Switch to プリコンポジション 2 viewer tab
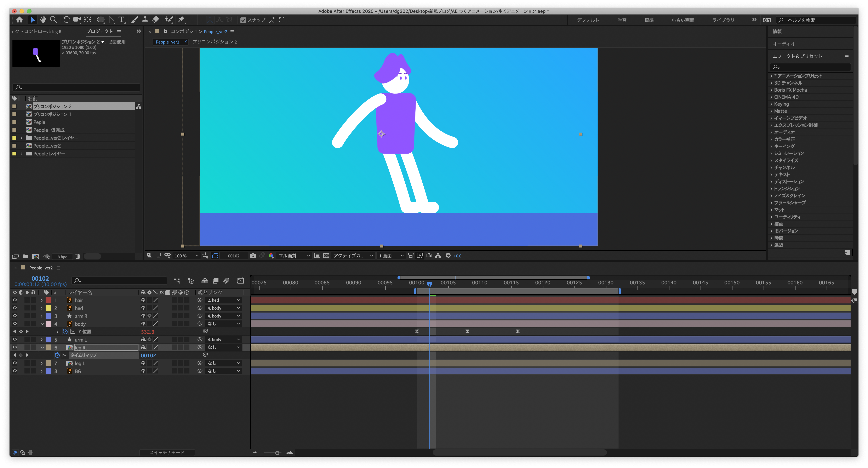The width and height of the screenshot is (868, 468). (x=215, y=42)
